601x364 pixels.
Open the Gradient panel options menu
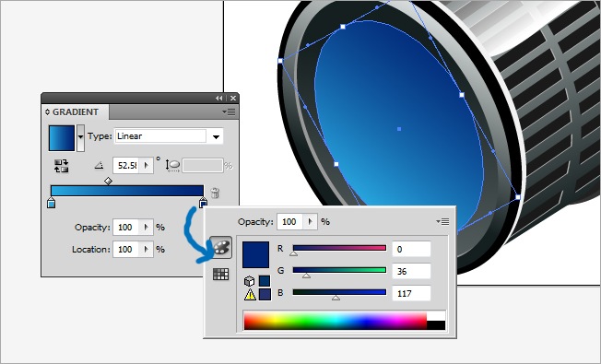pyautogui.click(x=230, y=112)
